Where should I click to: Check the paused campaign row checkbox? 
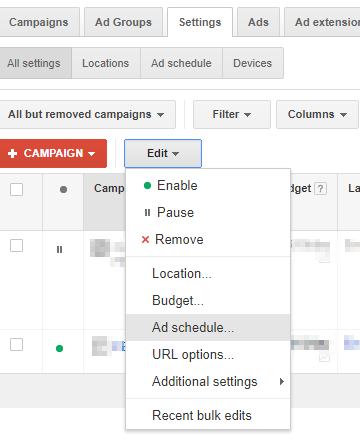click(x=16, y=246)
